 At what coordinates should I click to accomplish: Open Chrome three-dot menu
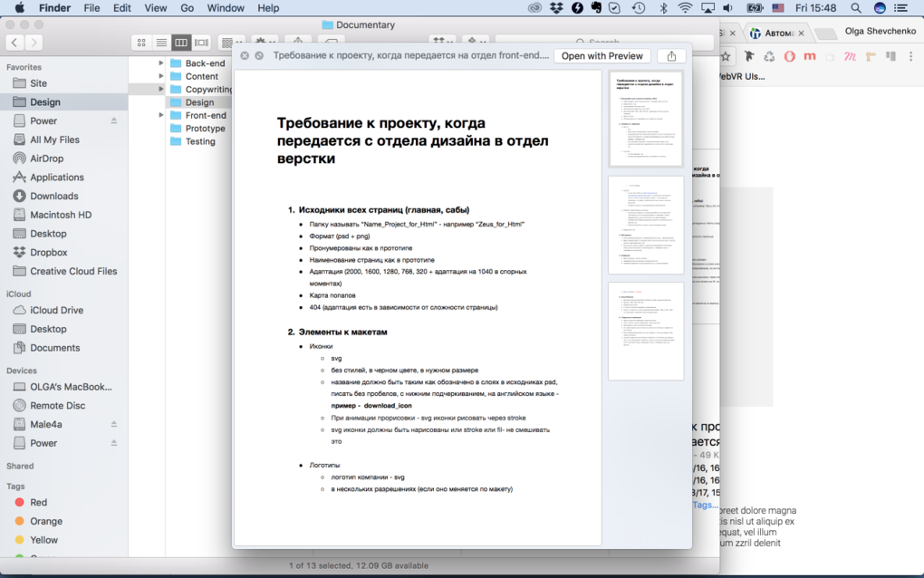tap(911, 56)
